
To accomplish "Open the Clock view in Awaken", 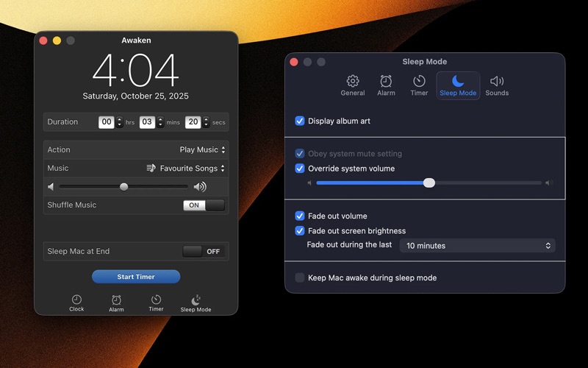I will 76,303.
